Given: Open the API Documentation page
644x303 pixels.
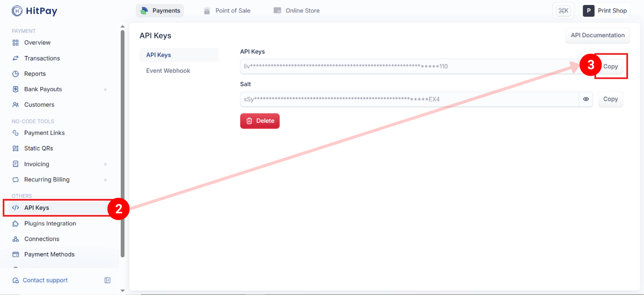Looking at the screenshot, I should 597,35.
